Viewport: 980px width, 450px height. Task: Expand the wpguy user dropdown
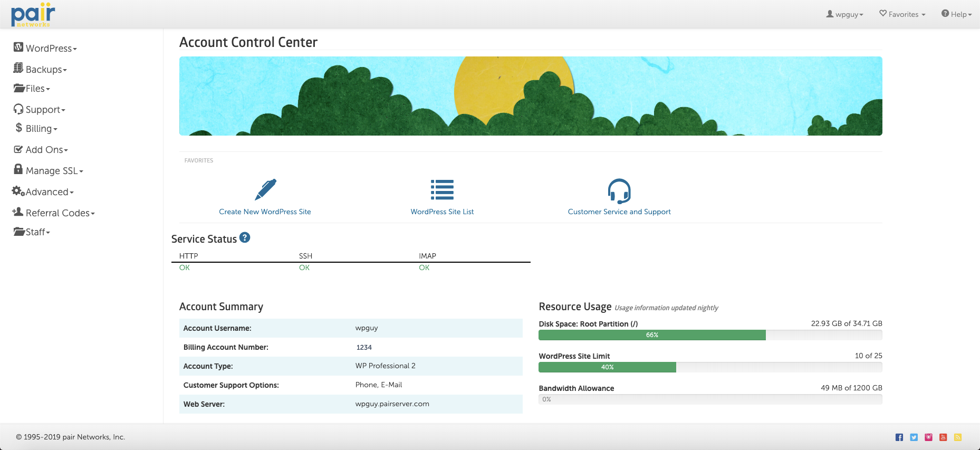tap(845, 14)
